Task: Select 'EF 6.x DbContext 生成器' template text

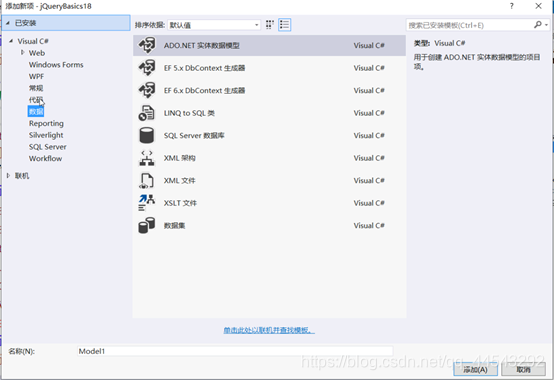Action: [205, 90]
